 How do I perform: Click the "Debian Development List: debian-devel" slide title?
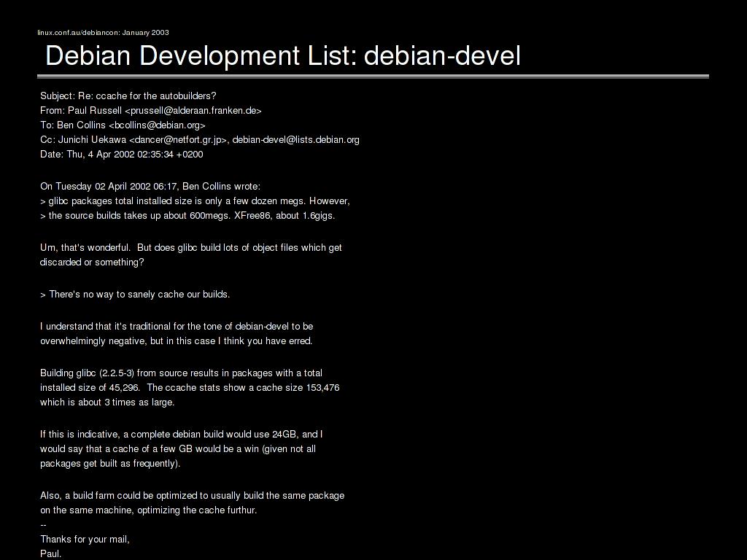click(x=283, y=55)
